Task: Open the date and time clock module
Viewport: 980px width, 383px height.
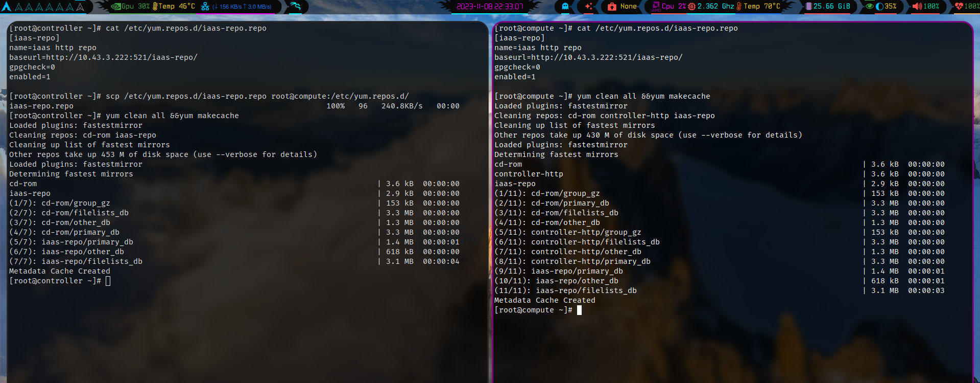Action: click(489, 7)
